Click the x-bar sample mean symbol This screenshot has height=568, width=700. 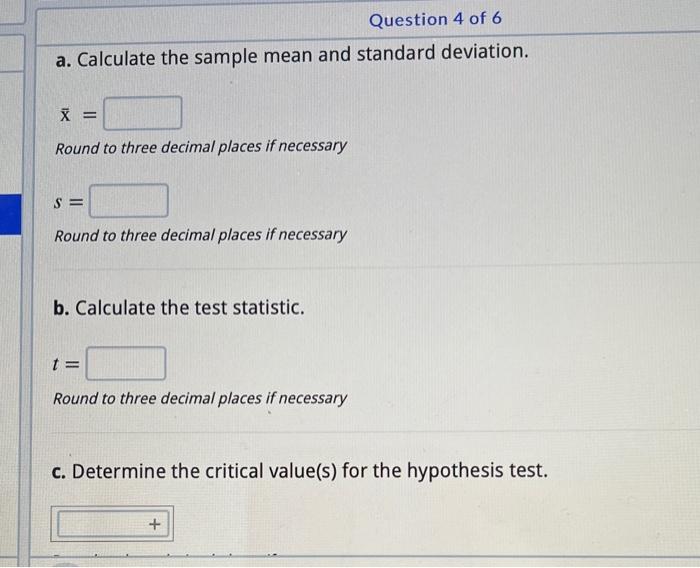click(x=64, y=116)
